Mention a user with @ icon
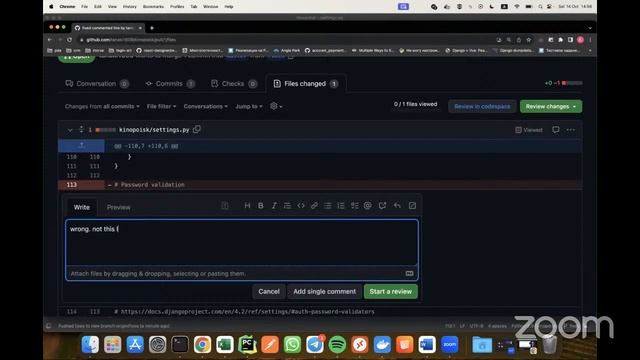Viewport: 640px width, 360px height. pyautogui.click(x=368, y=206)
